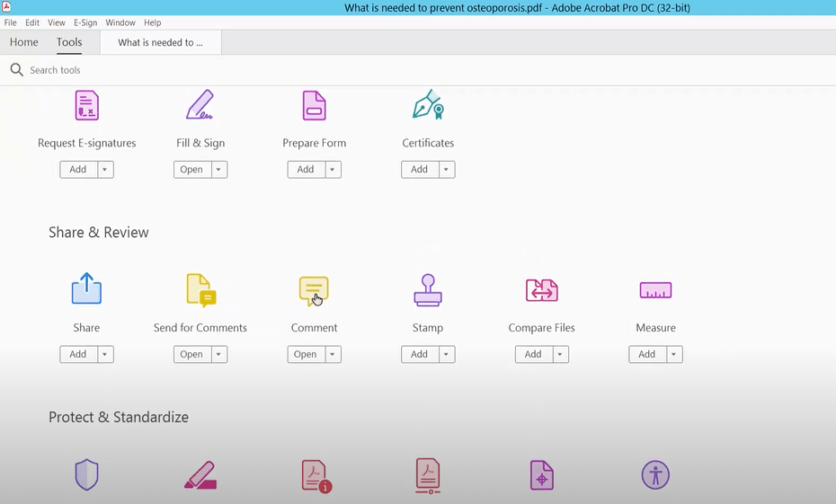Viewport: 836px width, 504px height.
Task: Open the Prepare Form tool icon
Action: [314, 106]
